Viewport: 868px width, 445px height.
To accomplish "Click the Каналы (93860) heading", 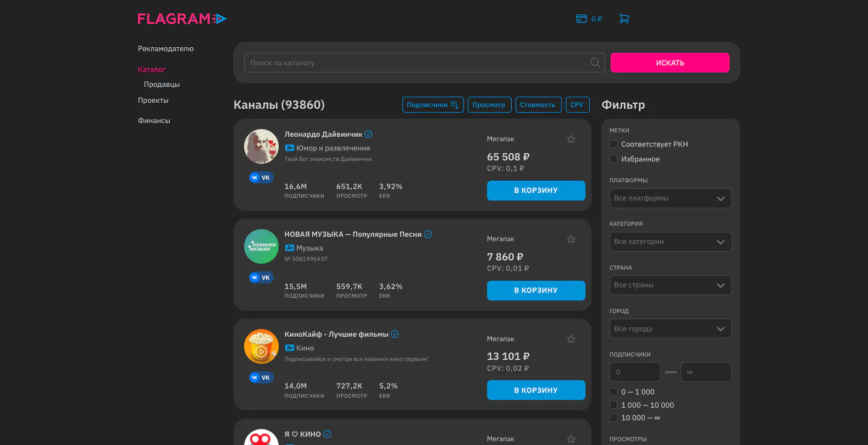I will pyautogui.click(x=279, y=104).
